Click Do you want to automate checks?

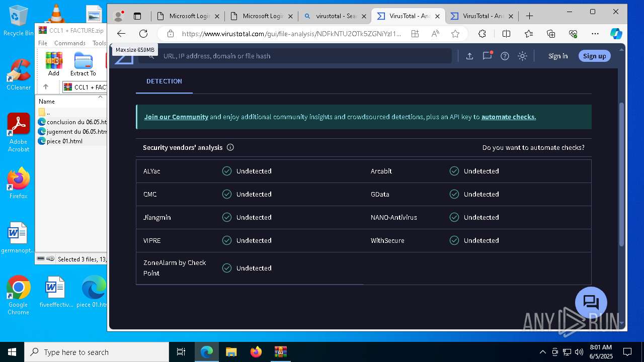[533, 147]
